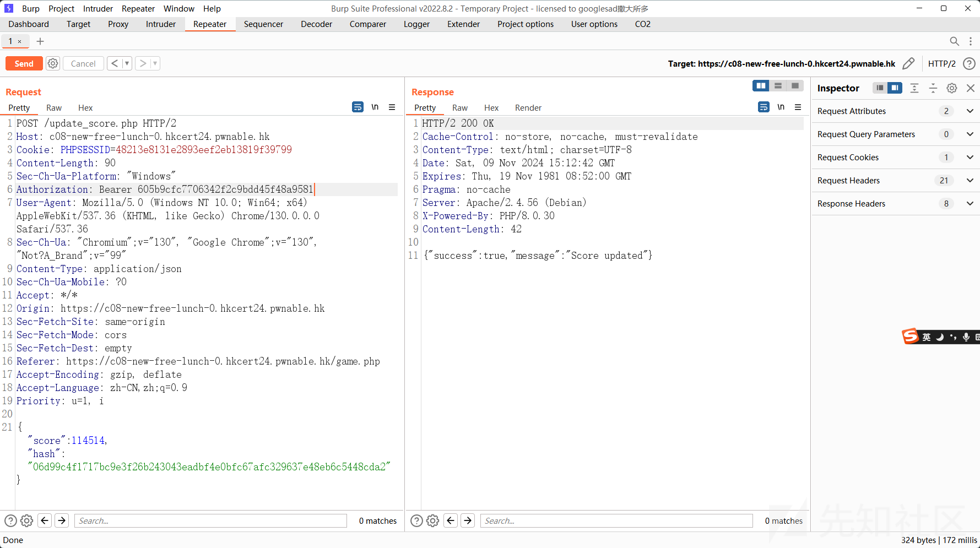This screenshot has width=980, height=548.
Task: Open the Project options tab
Action: (526, 24)
